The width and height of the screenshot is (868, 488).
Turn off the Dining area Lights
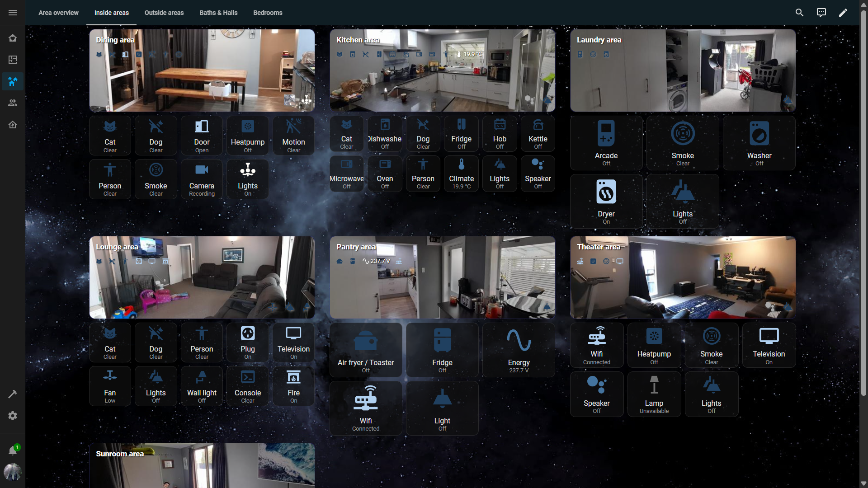coord(247,179)
